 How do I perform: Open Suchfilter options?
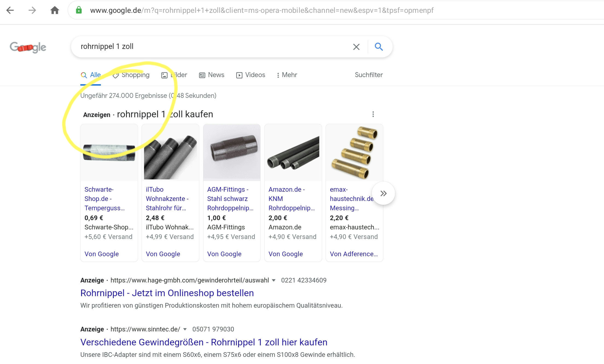tap(369, 75)
